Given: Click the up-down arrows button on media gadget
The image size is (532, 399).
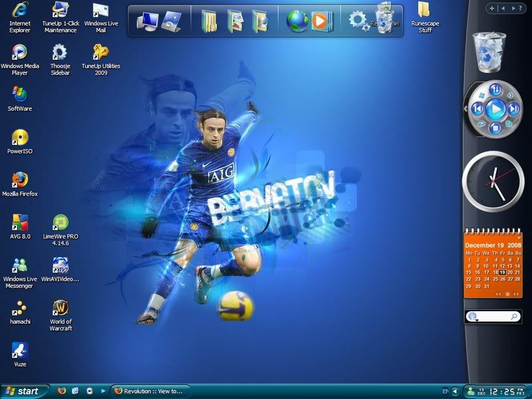Looking at the screenshot, I should click(x=495, y=90).
